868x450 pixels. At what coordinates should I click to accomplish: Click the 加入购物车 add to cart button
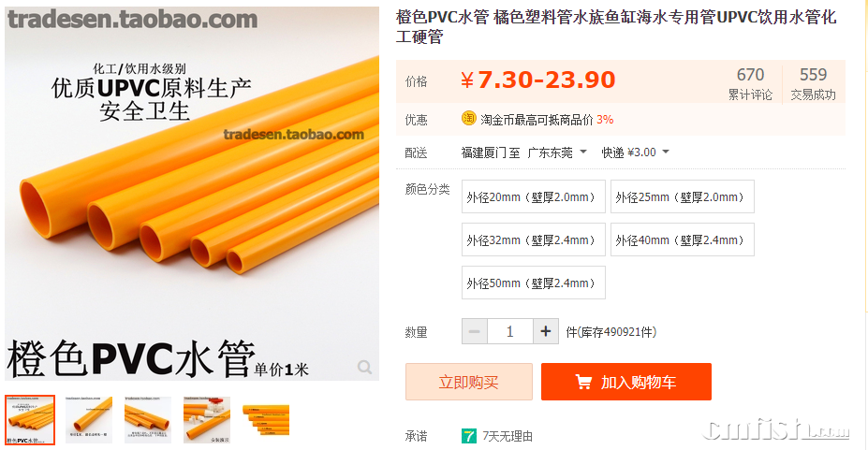pyautogui.click(x=626, y=382)
